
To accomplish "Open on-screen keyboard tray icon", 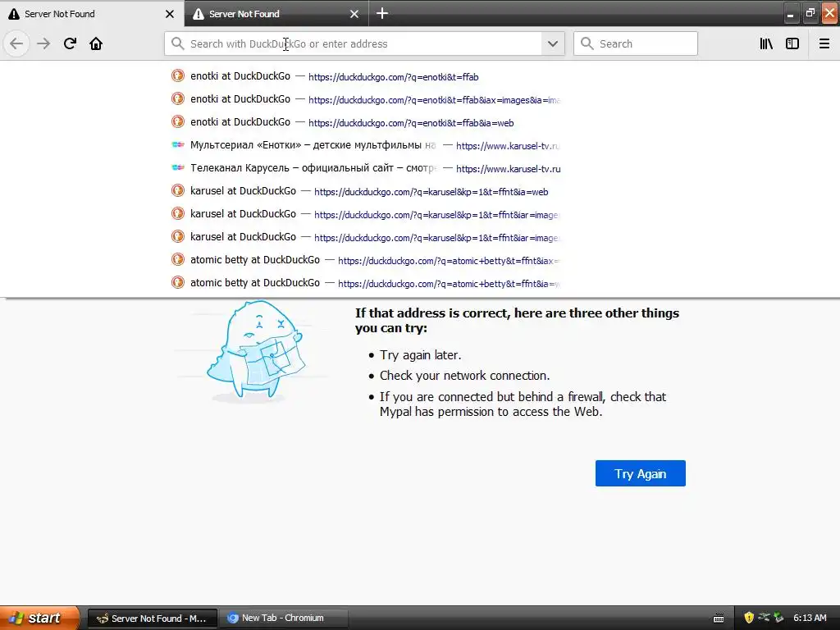I will [x=719, y=619].
